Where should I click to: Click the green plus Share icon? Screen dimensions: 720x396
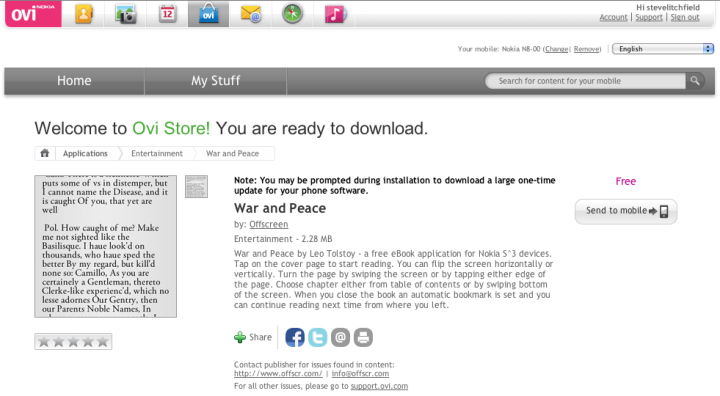point(240,337)
